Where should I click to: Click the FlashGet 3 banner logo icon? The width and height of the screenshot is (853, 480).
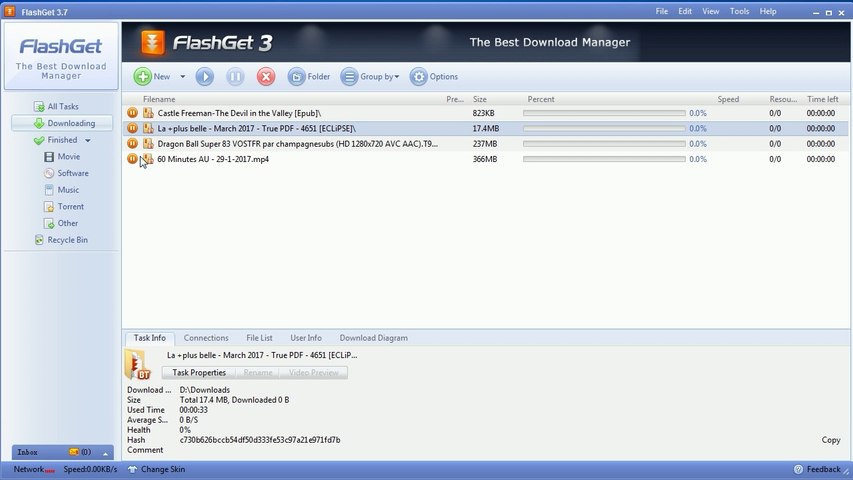point(152,42)
